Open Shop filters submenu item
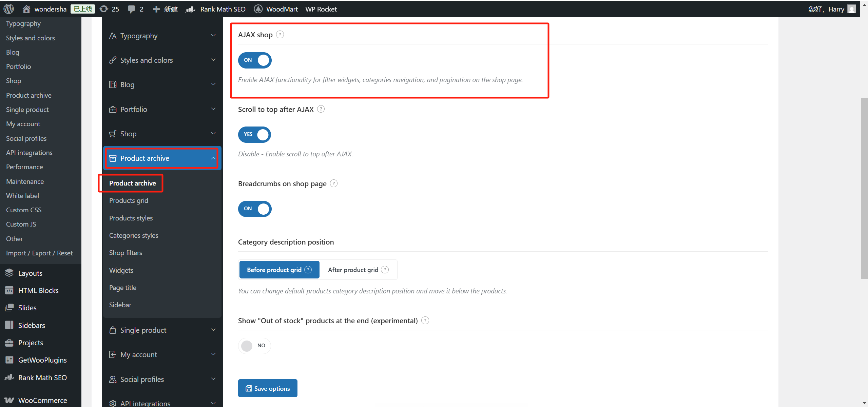868x407 pixels. coord(126,253)
